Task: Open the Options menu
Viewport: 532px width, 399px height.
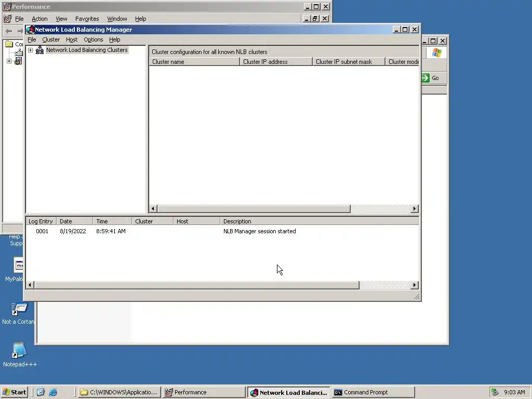Action: pyautogui.click(x=94, y=39)
